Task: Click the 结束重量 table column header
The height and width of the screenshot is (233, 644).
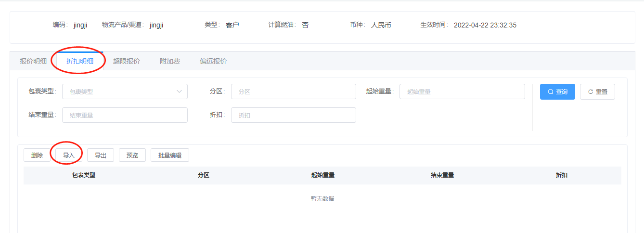Action: (x=442, y=175)
